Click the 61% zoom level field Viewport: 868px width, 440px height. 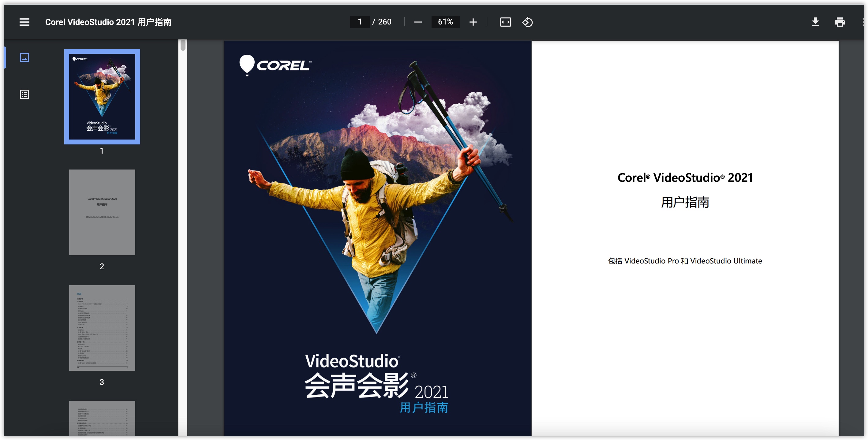pyautogui.click(x=445, y=22)
